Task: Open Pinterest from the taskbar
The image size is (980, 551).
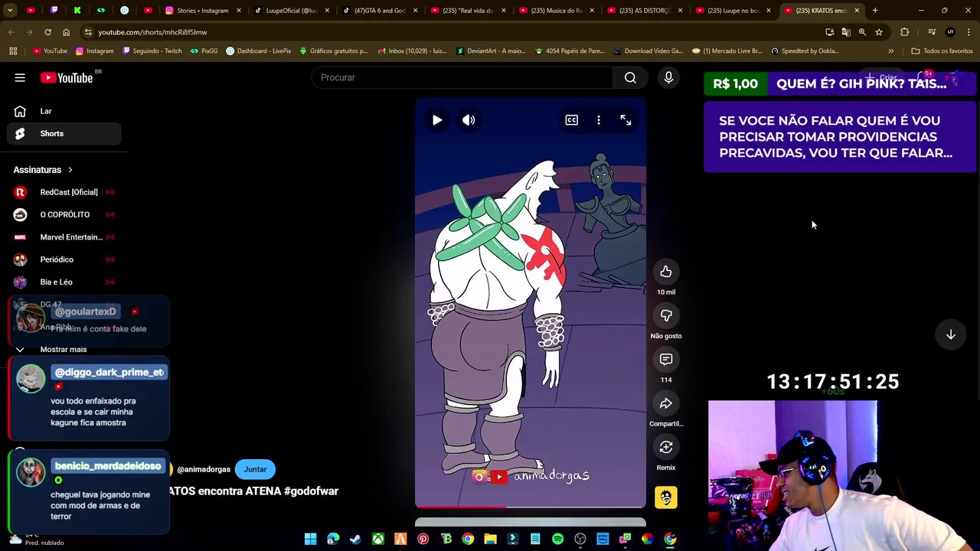Action: [423, 539]
